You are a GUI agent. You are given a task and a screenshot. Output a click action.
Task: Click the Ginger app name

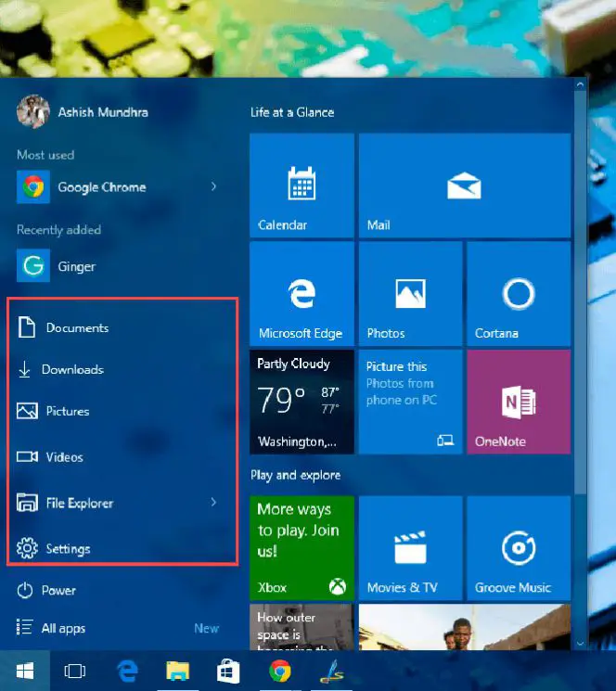[77, 266]
